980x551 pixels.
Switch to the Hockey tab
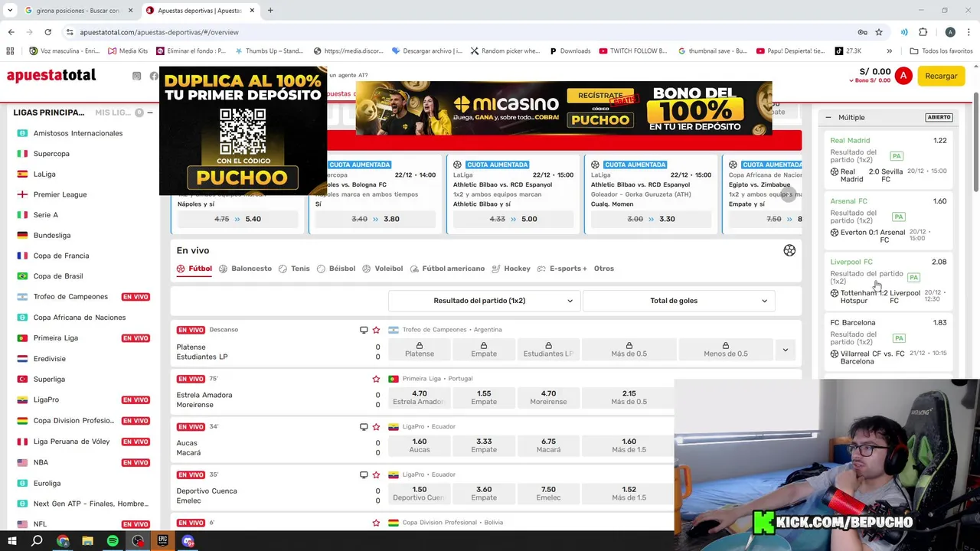point(511,269)
